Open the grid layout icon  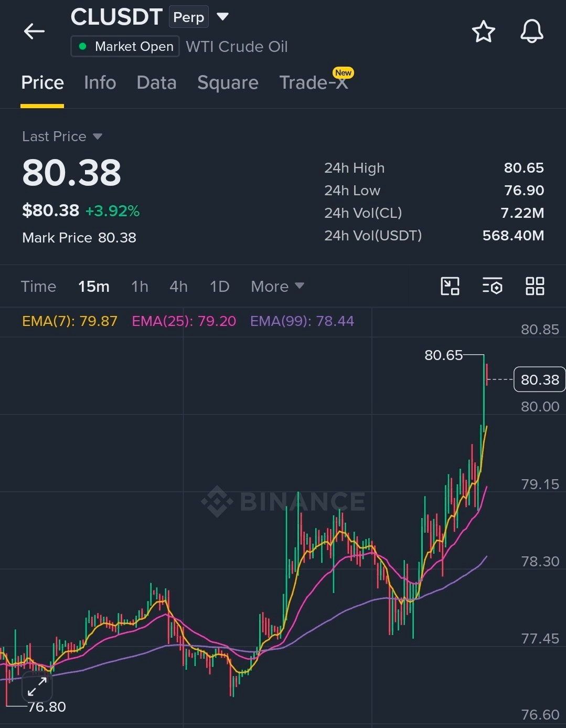535,286
